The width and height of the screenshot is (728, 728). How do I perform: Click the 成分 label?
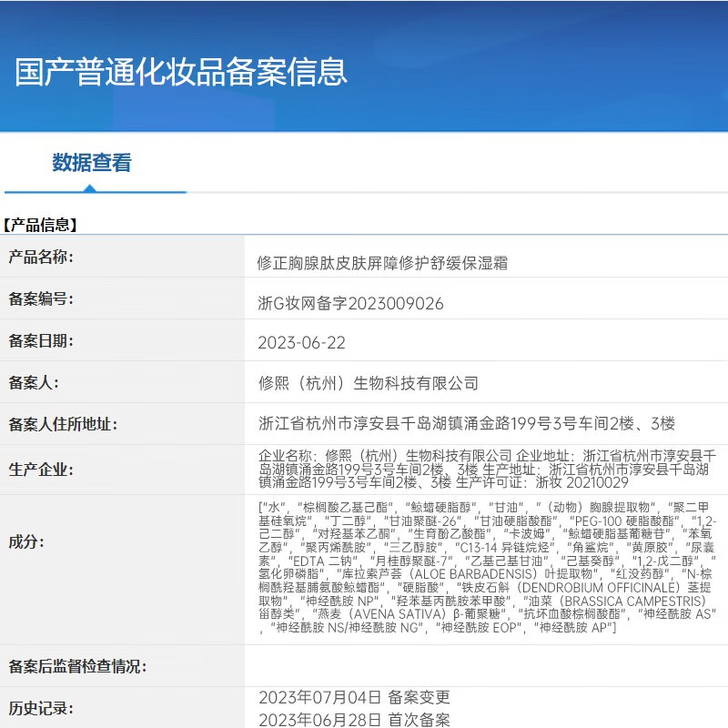[26, 541]
